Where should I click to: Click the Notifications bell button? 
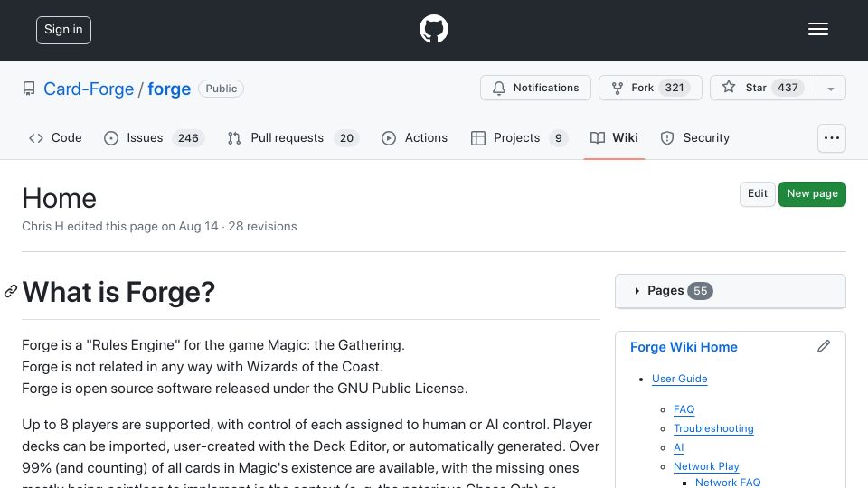pyautogui.click(x=535, y=88)
